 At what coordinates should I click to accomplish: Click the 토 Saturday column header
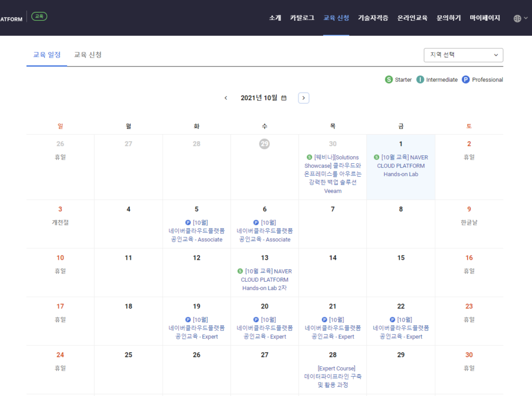(x=469, y=126)
